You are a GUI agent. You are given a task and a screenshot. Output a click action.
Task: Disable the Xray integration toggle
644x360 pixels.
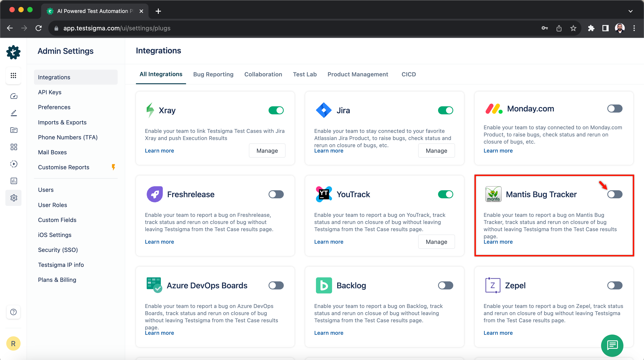click(276, 110)
